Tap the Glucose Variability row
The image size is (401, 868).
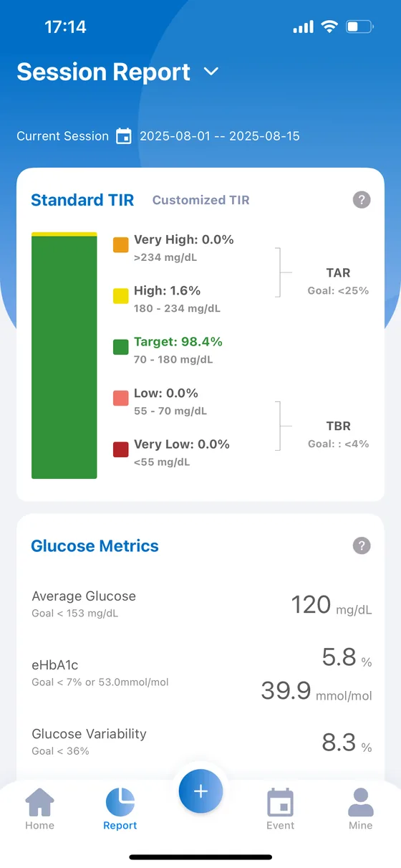click(x=200, y=742)
